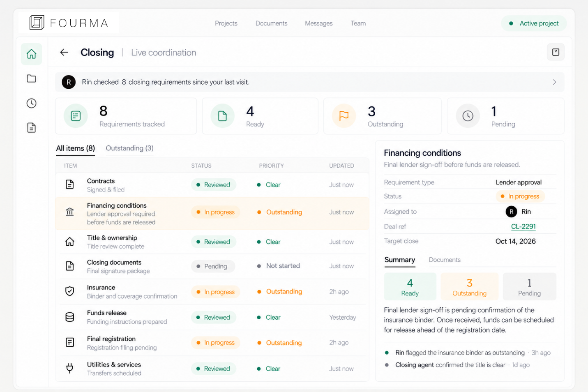588x392 pixels.
Task: Open the Team menu
Action: pos(358,23)
